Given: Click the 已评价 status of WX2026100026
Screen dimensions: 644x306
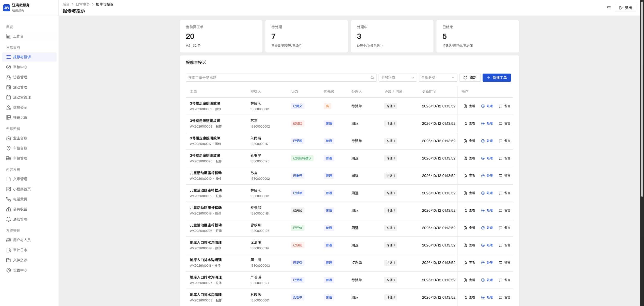Looking at the screenshot, I should tap(298, 228).
